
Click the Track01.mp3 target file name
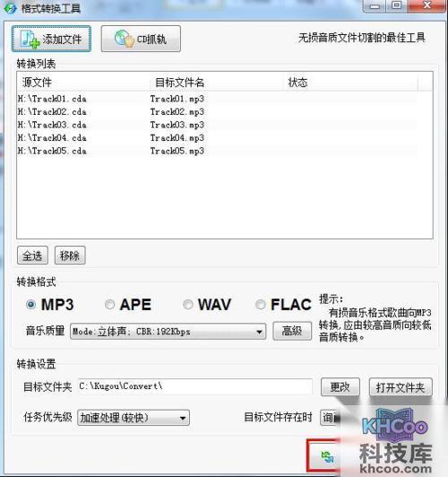[177, 99]
